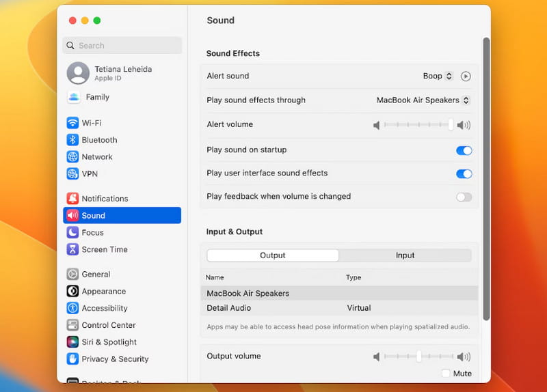
Task: Check the Mute checkbox
Action: 446,374
